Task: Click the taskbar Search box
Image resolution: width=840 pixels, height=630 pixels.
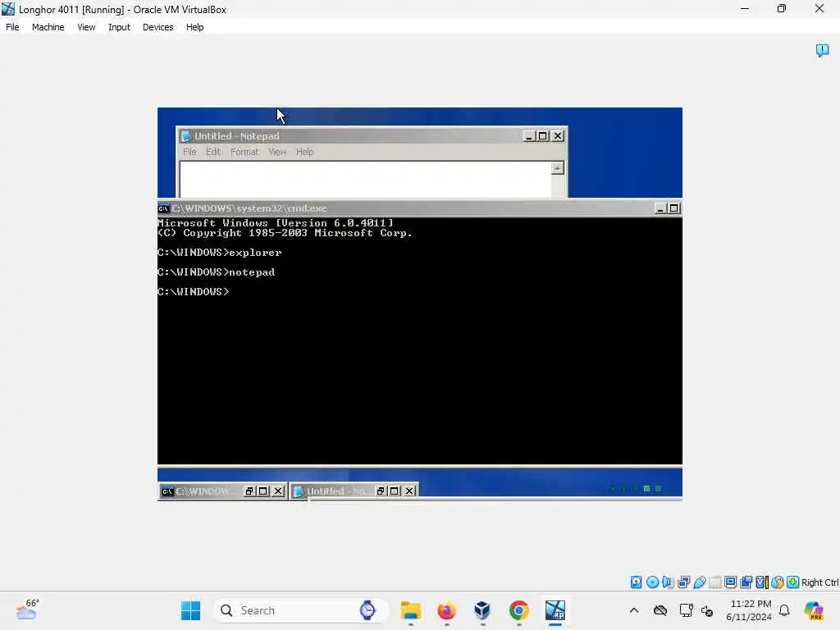Action: coord(300,610)
